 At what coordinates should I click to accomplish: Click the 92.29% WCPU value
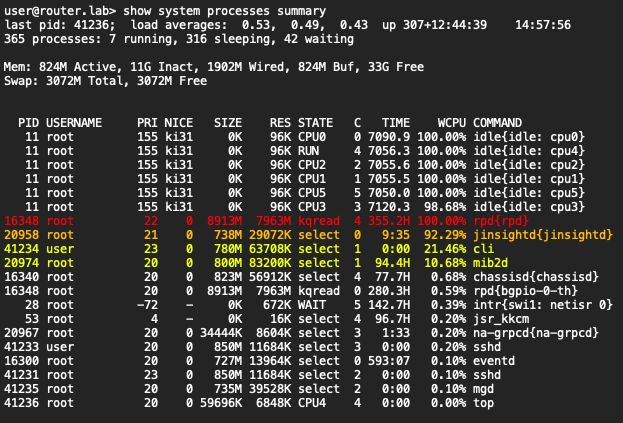click(445, 235)
